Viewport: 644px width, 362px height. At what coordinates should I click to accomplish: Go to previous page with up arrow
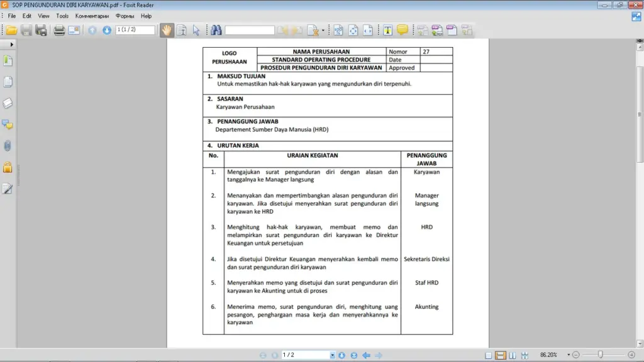click(x=92, y=30)
